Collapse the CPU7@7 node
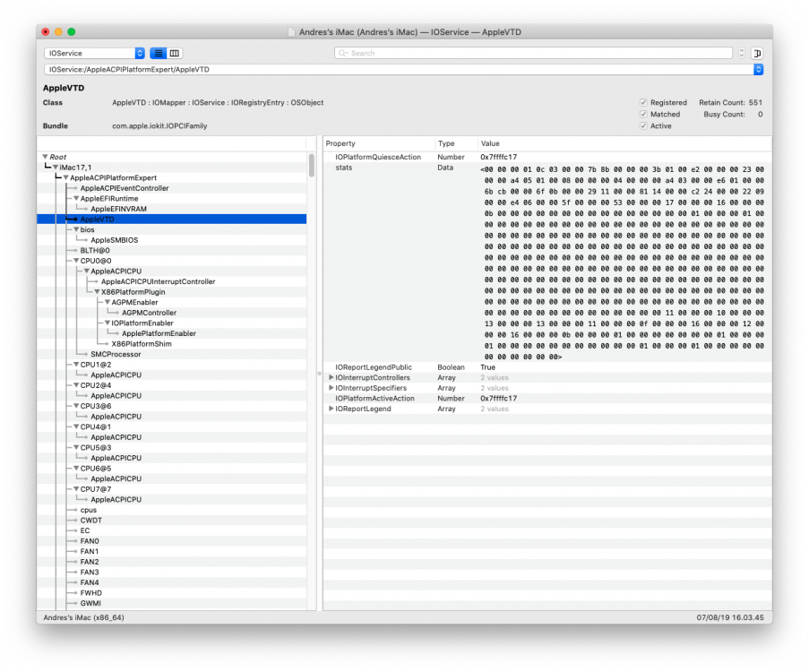The width and height of the screenshot is (809, 672). [76, 489]
